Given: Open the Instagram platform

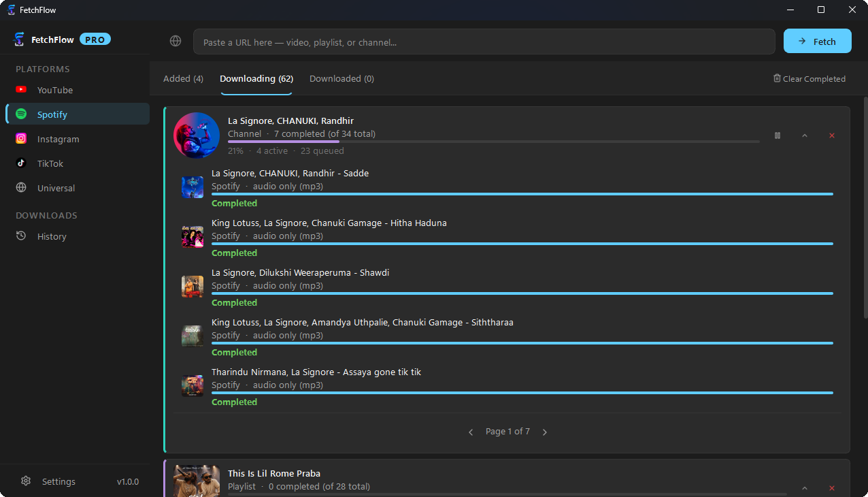Looking at the screenshot, I should (x=78, y=139).
